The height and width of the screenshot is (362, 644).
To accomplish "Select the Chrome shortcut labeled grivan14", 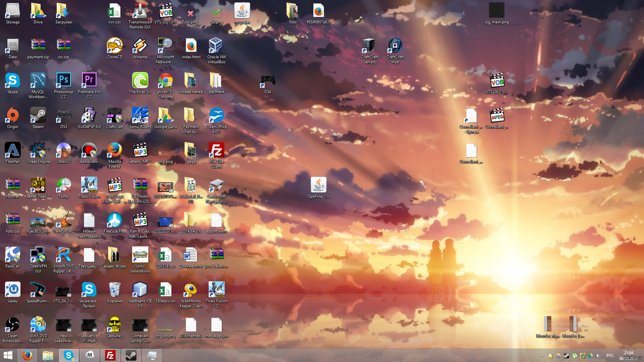I will tap(165, 86).
